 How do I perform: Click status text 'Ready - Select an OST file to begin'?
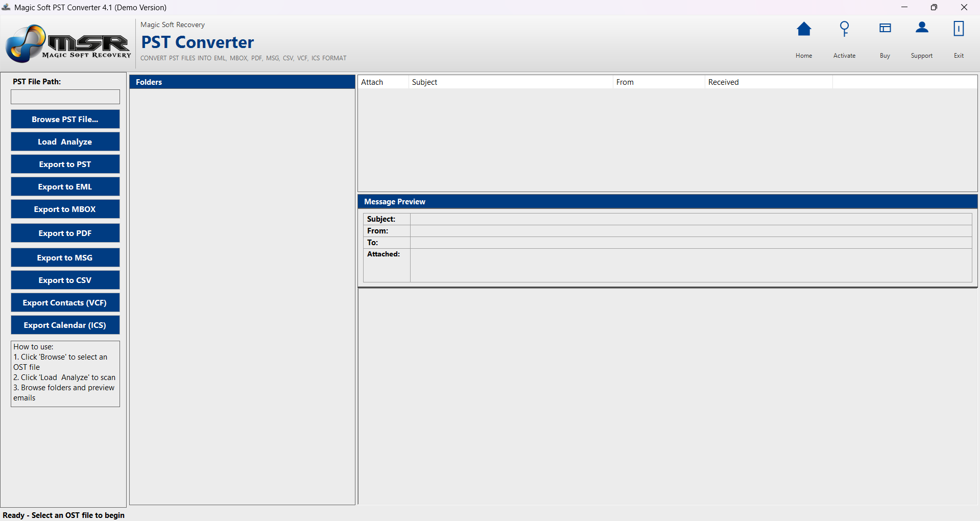click(64, 515)
